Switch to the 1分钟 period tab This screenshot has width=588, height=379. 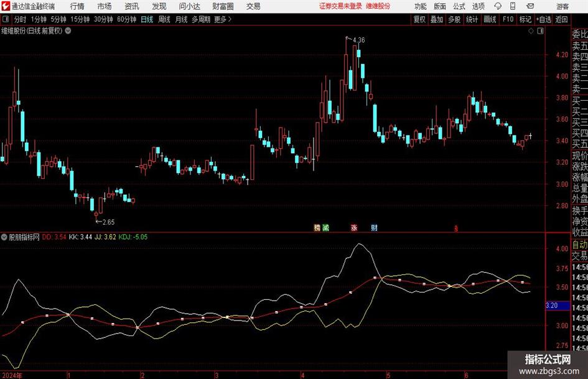tap(39, 19)
